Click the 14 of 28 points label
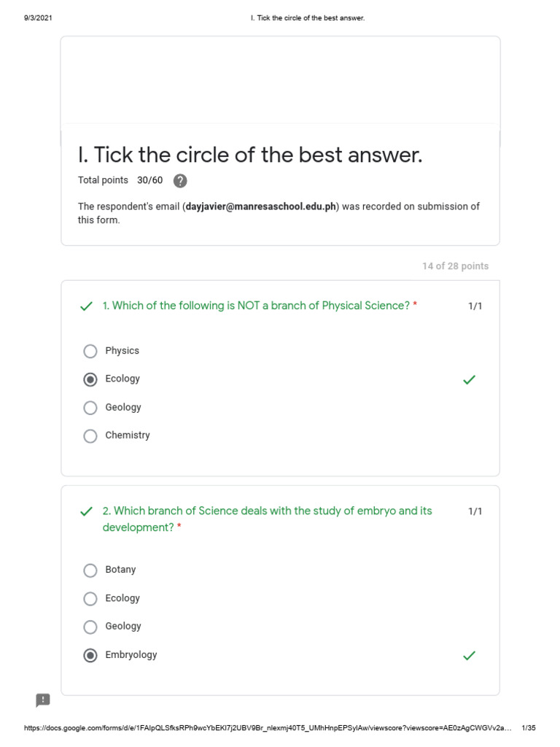560x747 pixels. (x=455, y=266)
